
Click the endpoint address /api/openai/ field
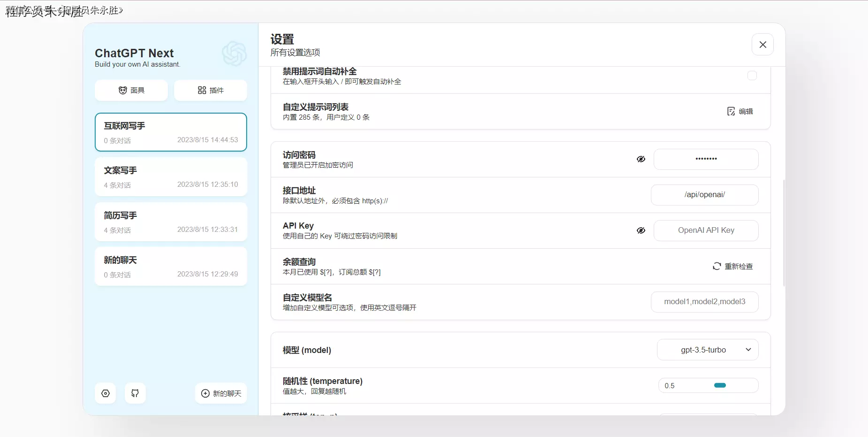tap(704, 195)
